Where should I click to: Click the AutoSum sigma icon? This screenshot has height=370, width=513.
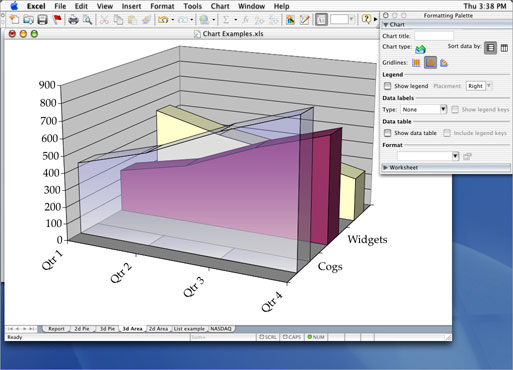coord(226,20)
